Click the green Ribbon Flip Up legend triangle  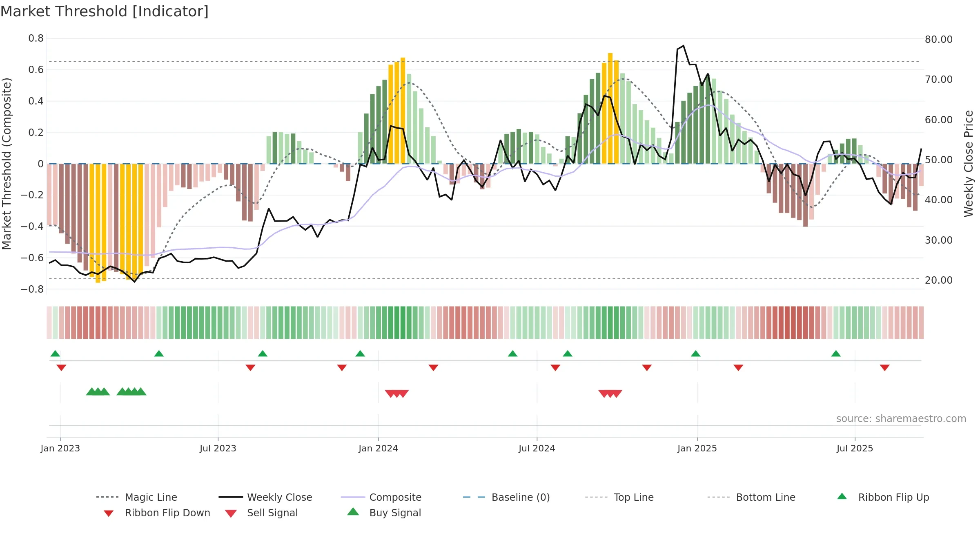click(x=842, y=496)
